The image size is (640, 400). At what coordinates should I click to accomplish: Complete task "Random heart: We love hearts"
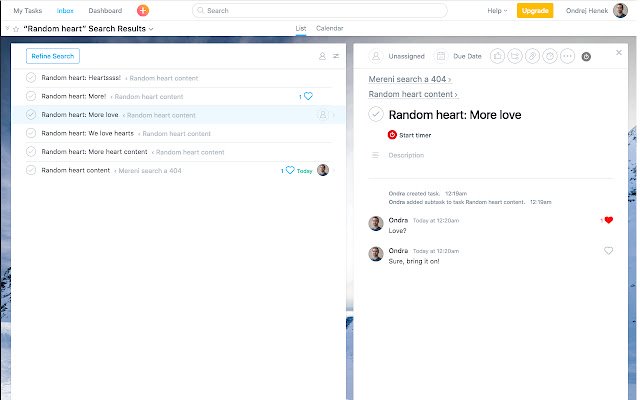coord(31,133)
